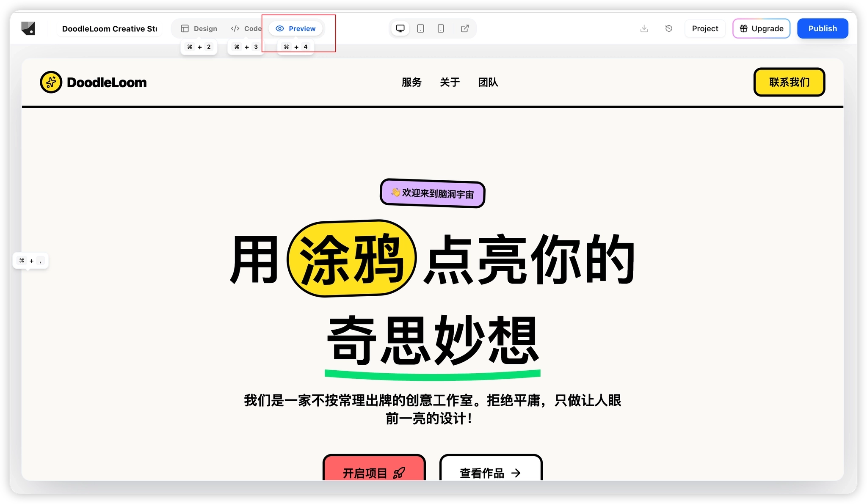
Task: Select the Preview tab
Action: point(295,28)
